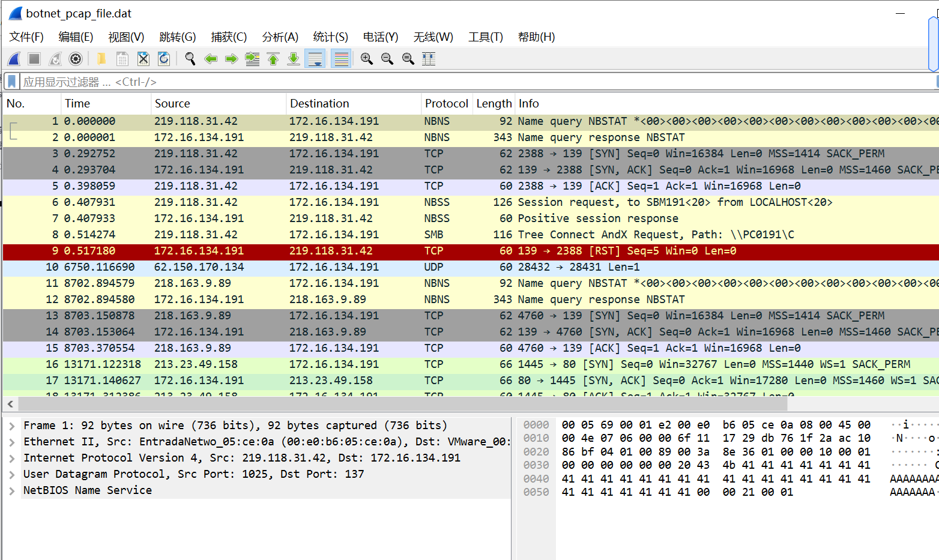Expand User Datagram Protocol details
The width and height of the screenshot is (939, 560).
12,474
